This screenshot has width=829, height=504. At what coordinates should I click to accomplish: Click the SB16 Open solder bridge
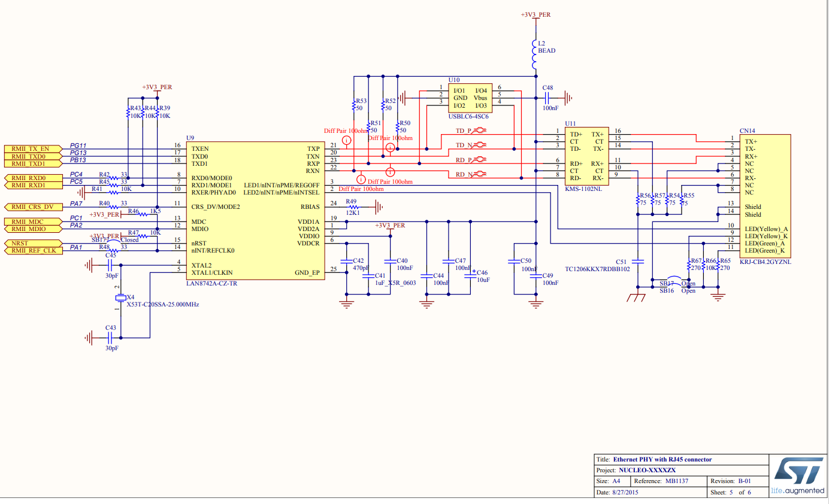click(x=677, y=291)
